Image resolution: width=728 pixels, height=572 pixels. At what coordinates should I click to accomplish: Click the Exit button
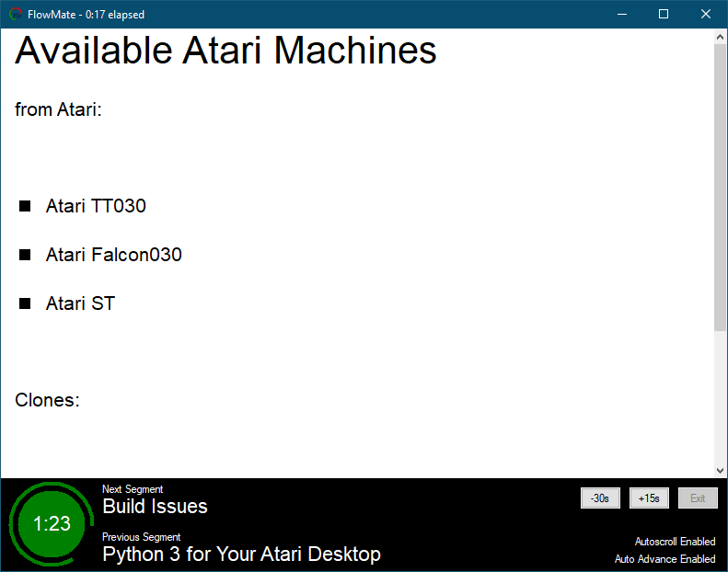(698, 498)
